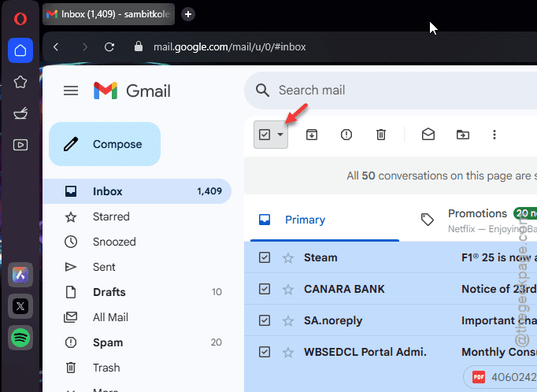
Task: Click the padlock site info icon
Action: 139,46
